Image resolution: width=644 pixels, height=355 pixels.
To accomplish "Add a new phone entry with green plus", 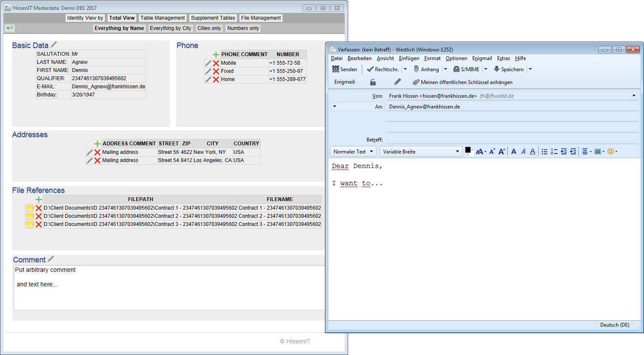I will [x=216, y=54].
